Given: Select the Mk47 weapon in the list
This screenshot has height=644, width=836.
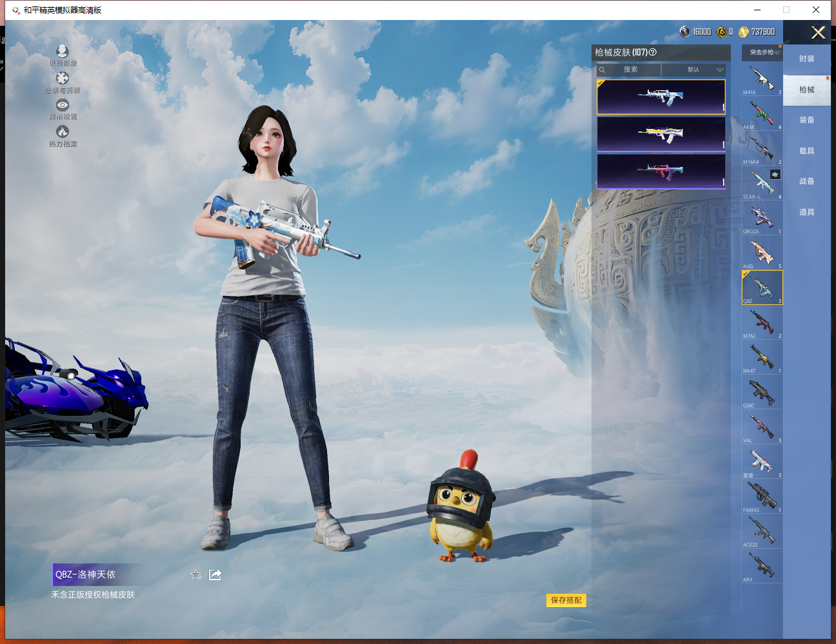Looking at the screenshot, I should [762, 357].
